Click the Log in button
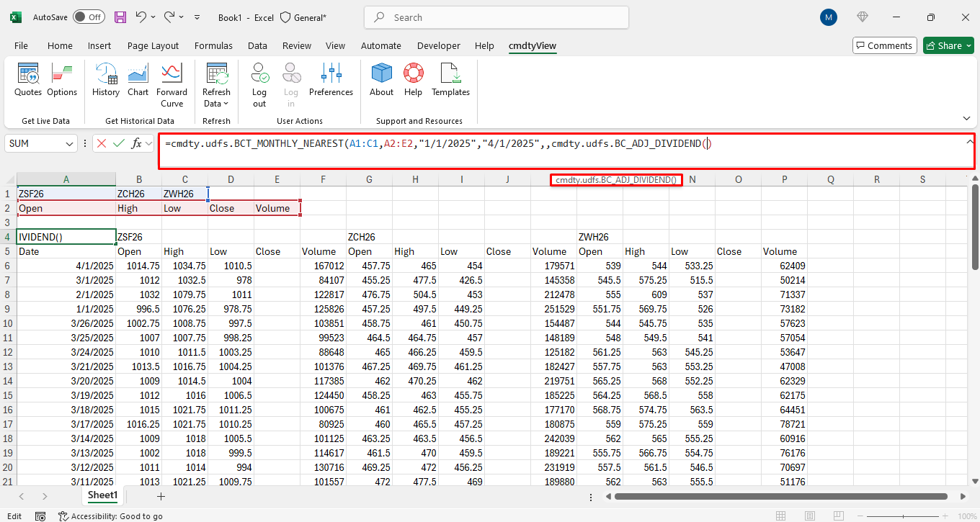This screenshot has width=980, height=522. coord(291,85)
